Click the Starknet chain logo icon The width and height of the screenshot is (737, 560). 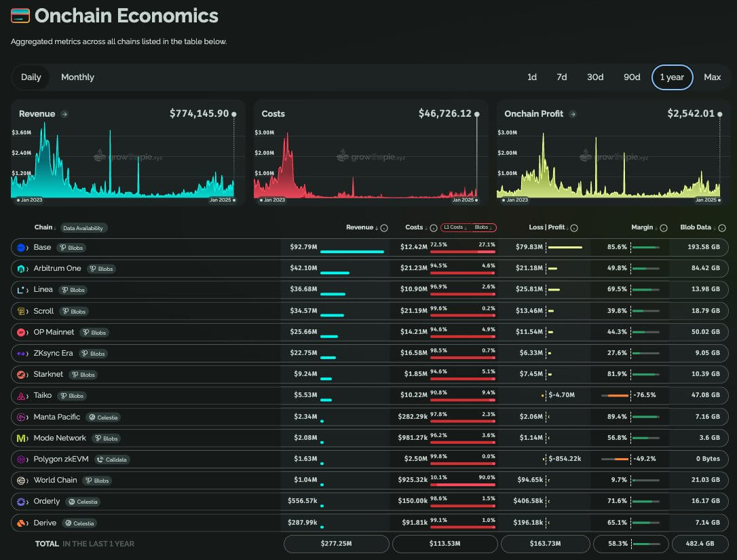pyautogui.click(x=21, y=375)
